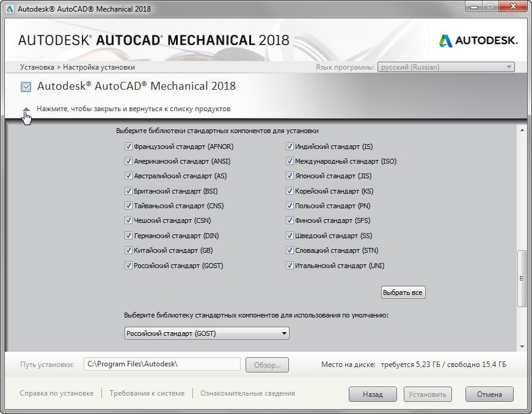
Task: Click the installation path input field
Action: tap(162, 364)
